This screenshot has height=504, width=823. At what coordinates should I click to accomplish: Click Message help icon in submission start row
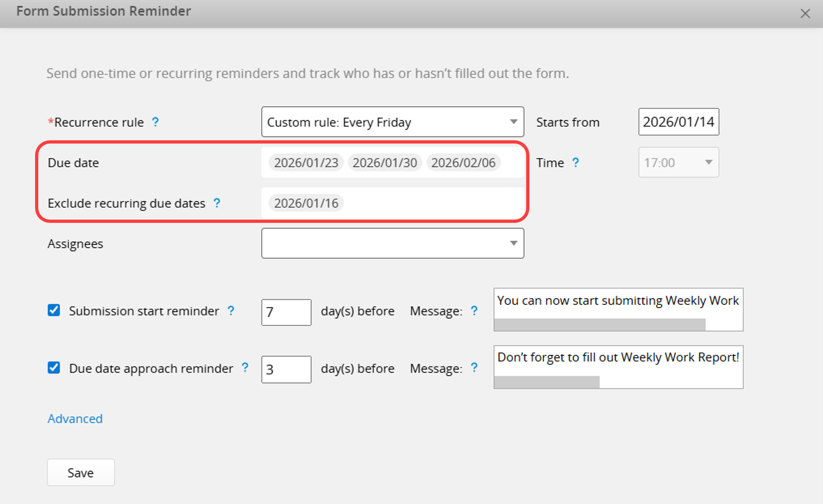[x=474, y=311]
